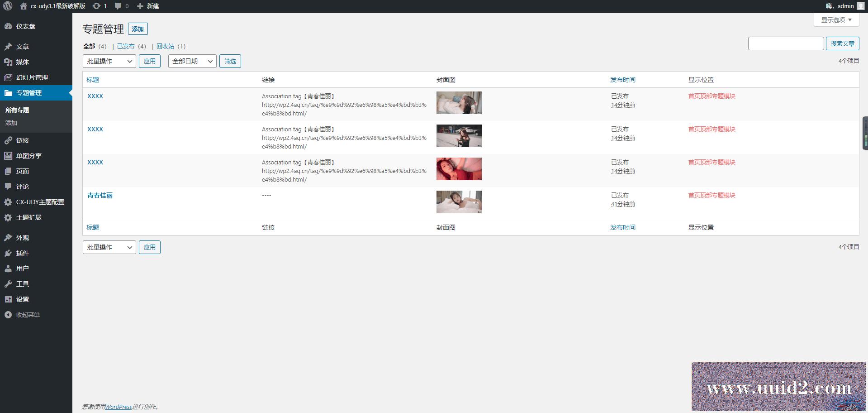The image size is (868, 413).
Task: Open the site home icon in admin bar
Action: coord(24,6)
